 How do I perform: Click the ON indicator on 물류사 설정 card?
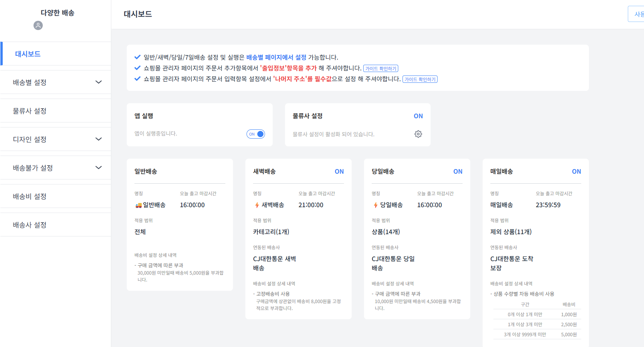[x=418, y=116]
